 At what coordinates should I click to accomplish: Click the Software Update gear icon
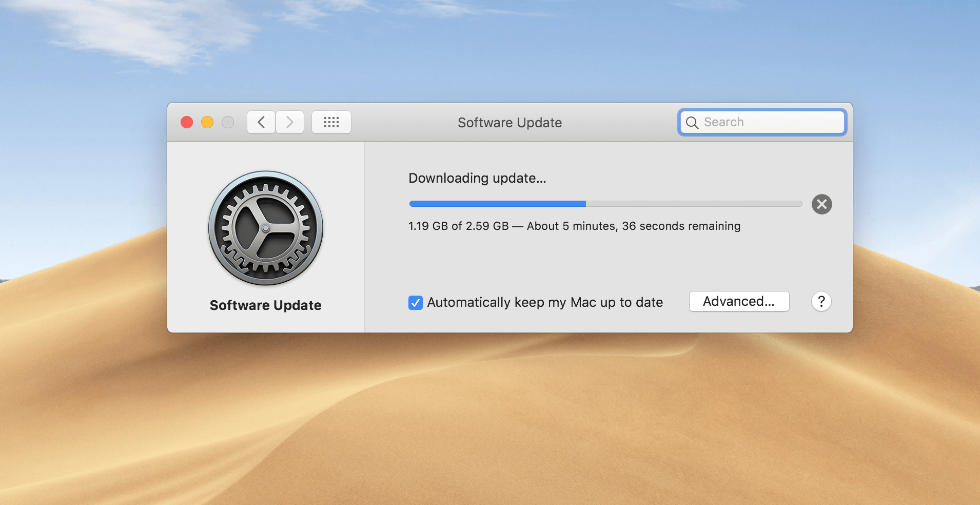266,228
